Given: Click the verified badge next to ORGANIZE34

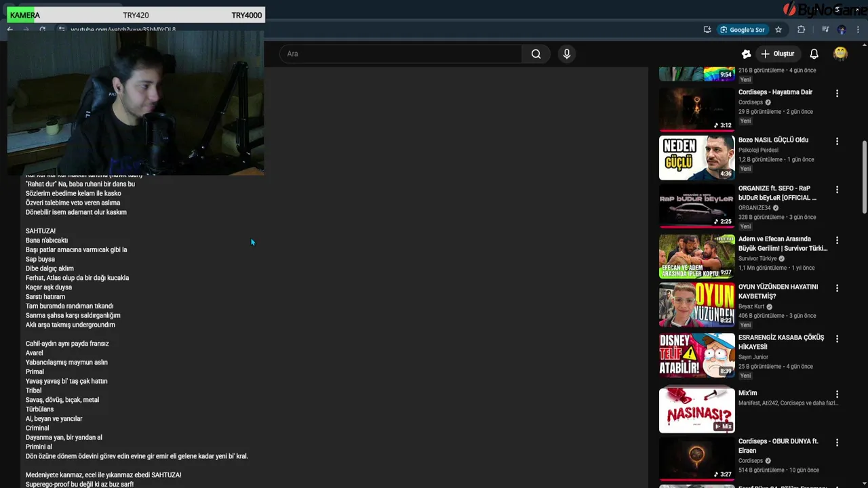Looking at the screenshot, I should pos(775,207).
